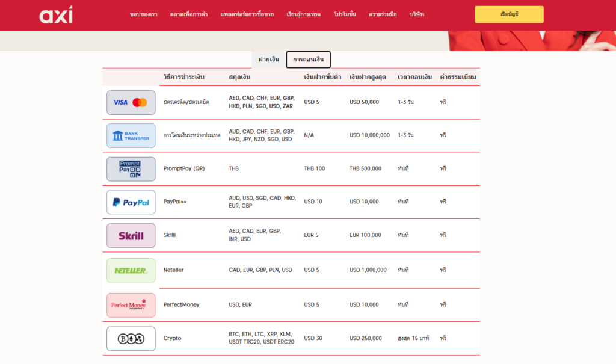616x364 pixels.
Task: Click the PerfectMoney method name text
Action: tap(182, 304)
